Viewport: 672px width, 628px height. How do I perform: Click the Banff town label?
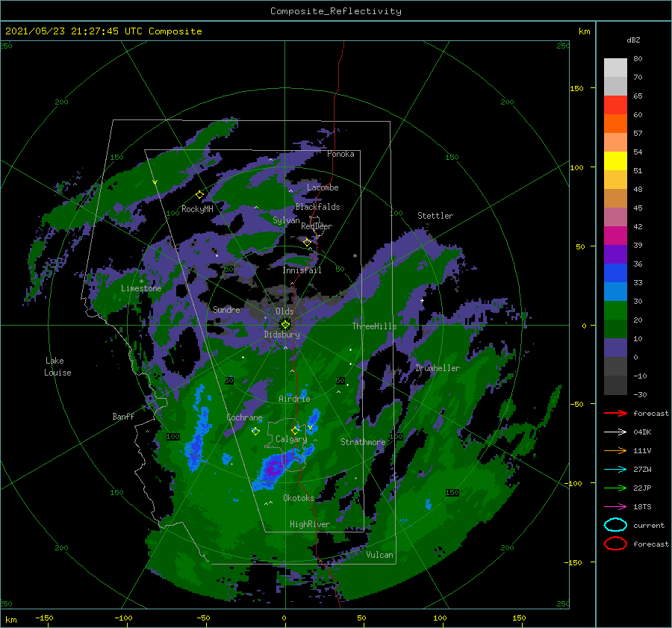123,416
